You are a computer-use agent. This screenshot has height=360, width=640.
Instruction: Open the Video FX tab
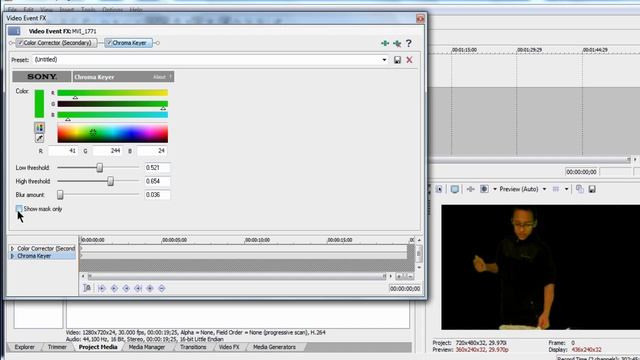229,347
